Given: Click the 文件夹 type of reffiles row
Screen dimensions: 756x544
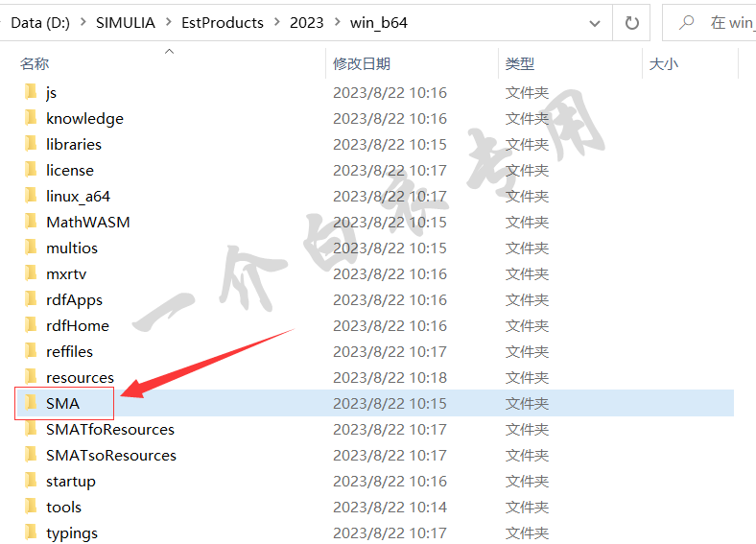Looking at the screenshot, I should 527,352.
